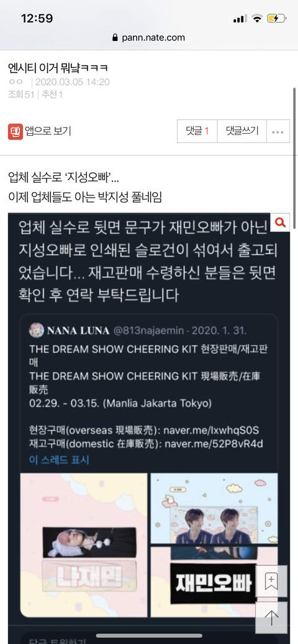The image size is (298, 644).
Task: Open the 댓글 1 comments tab
Action: pos(197,131)
